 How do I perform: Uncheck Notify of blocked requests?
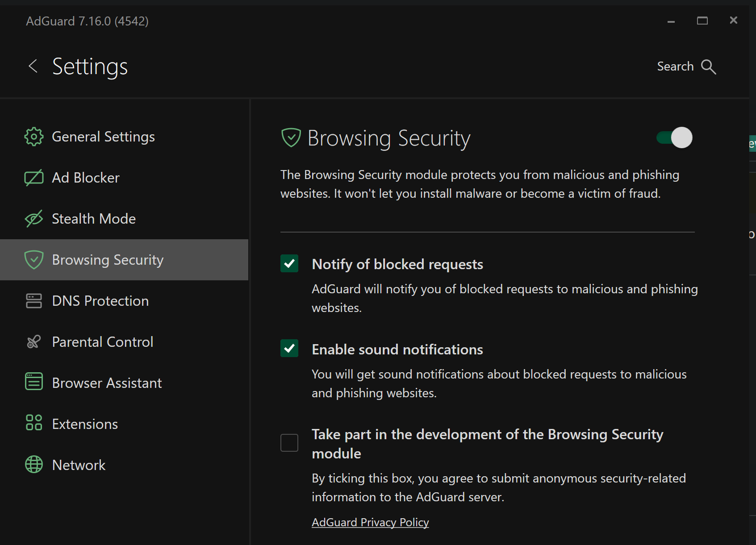[x=289, y=263]
